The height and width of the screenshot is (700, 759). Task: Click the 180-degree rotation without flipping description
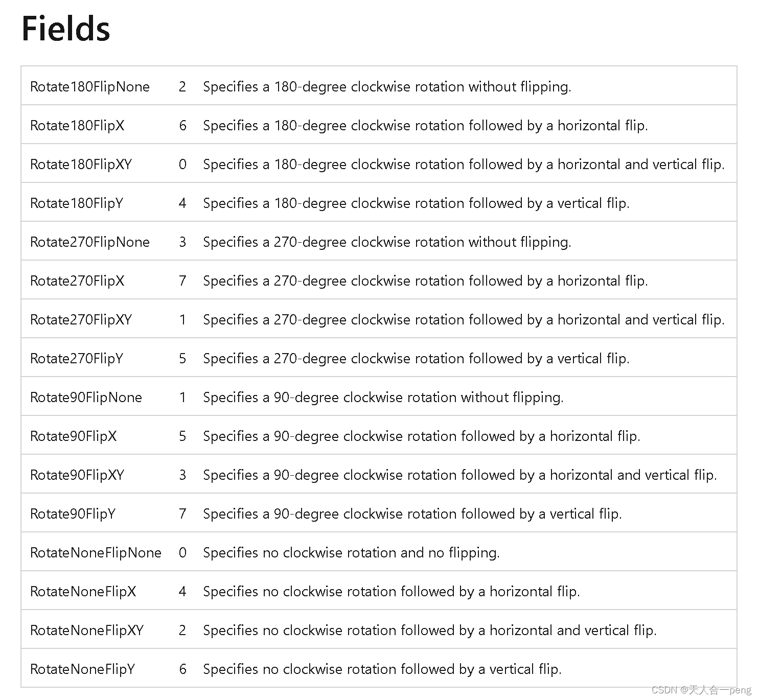coord(387,86)
